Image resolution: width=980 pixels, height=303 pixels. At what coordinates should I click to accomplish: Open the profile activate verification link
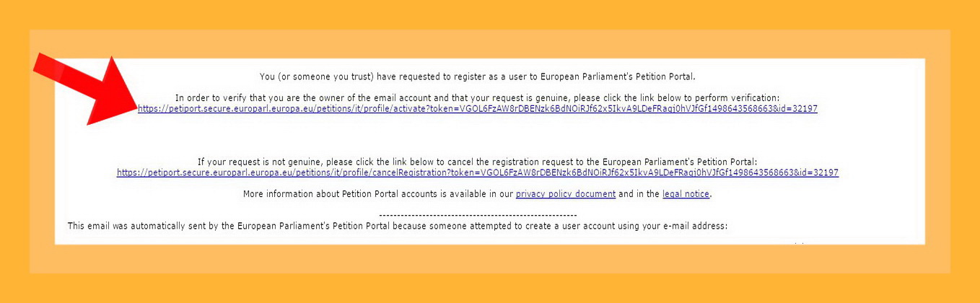click(477, 109)
